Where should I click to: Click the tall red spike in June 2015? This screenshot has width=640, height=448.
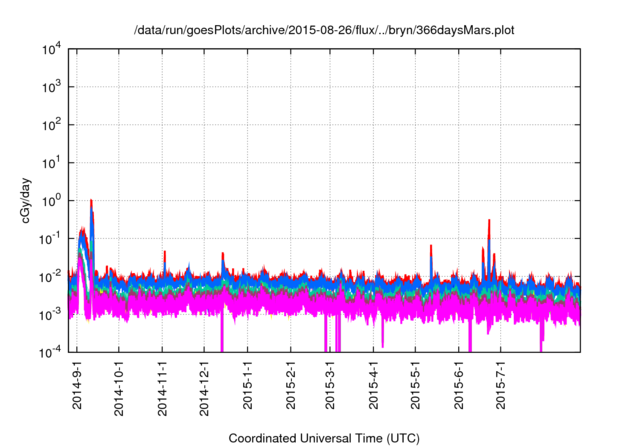click(x=489, y=222)
